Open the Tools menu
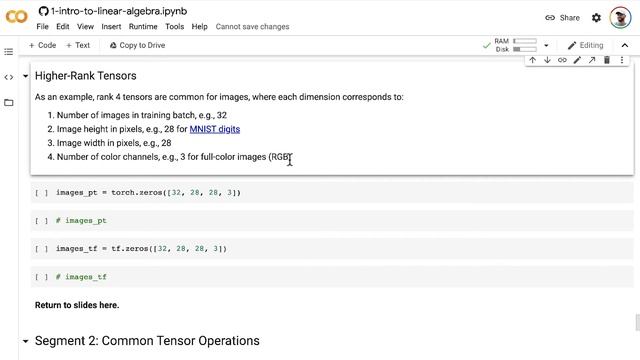 pyautogui.click(x=174, y=27)
